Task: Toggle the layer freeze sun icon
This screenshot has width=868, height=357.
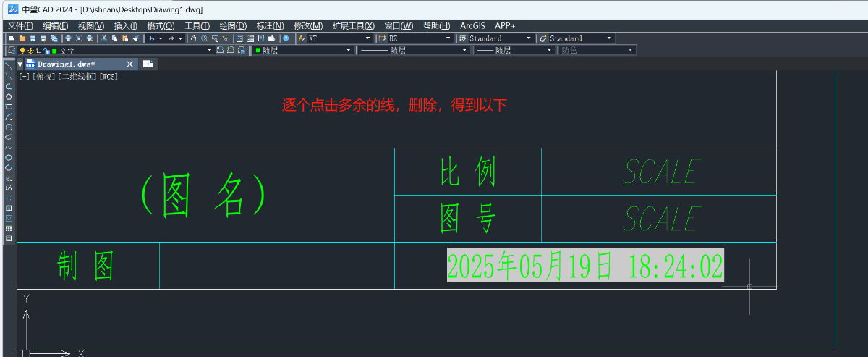Action: pos(30,51)
